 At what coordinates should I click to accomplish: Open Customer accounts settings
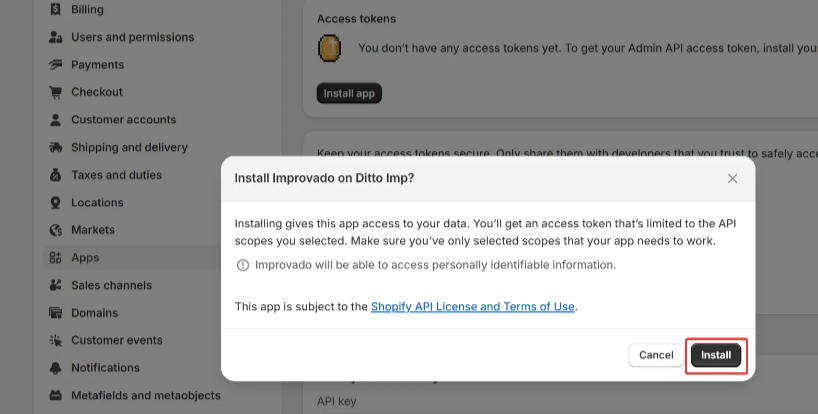coord(123,120)
